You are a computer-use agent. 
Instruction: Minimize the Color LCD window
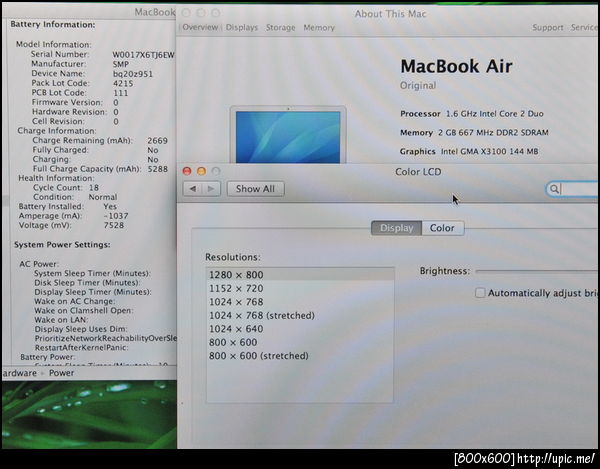[x=201, y=171]
